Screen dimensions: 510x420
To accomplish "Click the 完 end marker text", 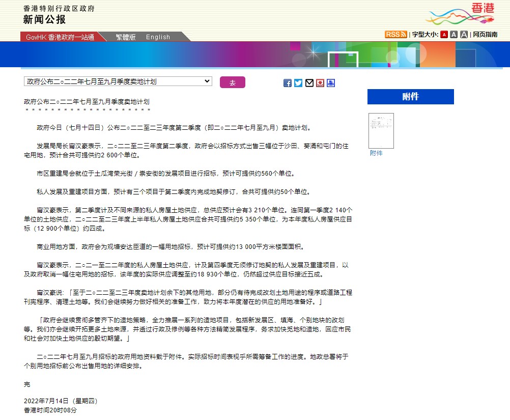I will [x=27, y=384].
